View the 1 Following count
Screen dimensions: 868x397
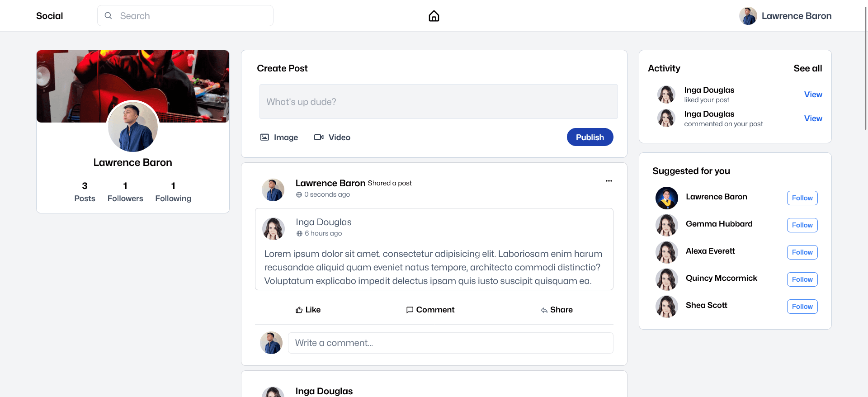pyautogui.click(x=173, y=192)
